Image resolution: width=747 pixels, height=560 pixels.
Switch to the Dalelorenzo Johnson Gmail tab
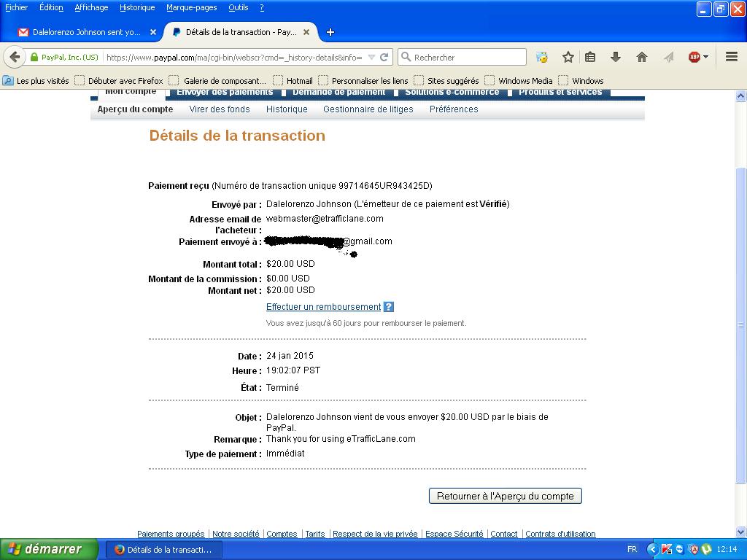coord(87,32)
